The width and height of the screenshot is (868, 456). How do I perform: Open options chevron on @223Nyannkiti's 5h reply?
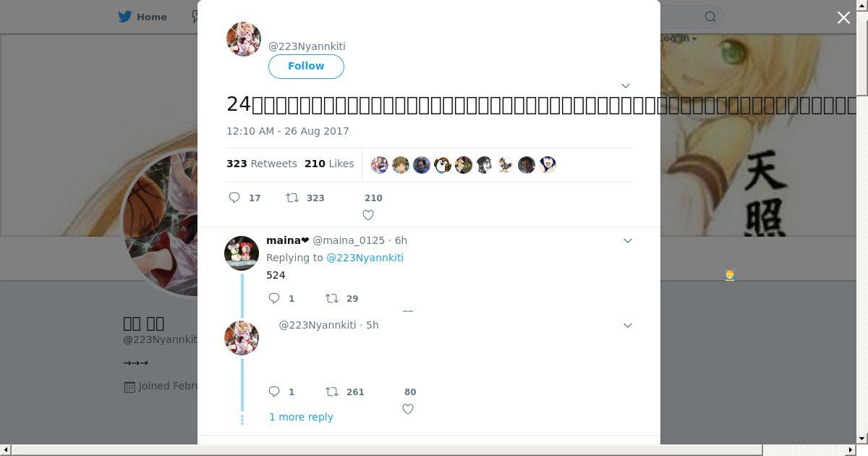point(628,325)
